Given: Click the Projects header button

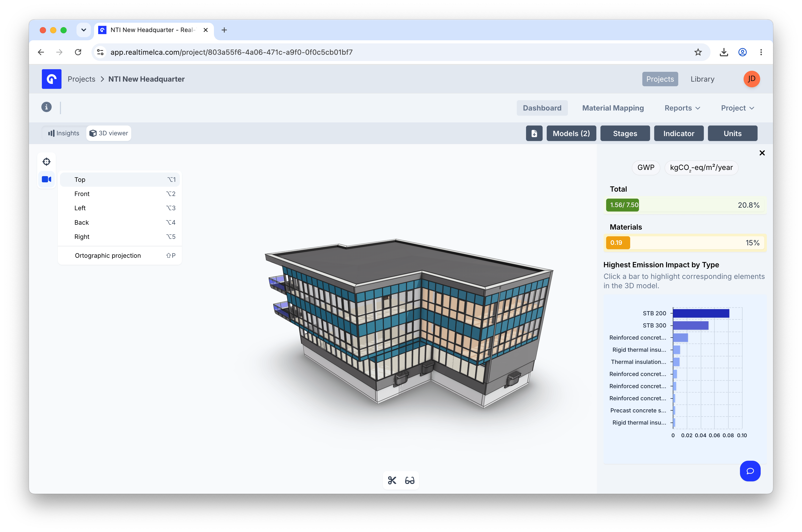Looking at the screenshot, I should (x=660, y=79).
